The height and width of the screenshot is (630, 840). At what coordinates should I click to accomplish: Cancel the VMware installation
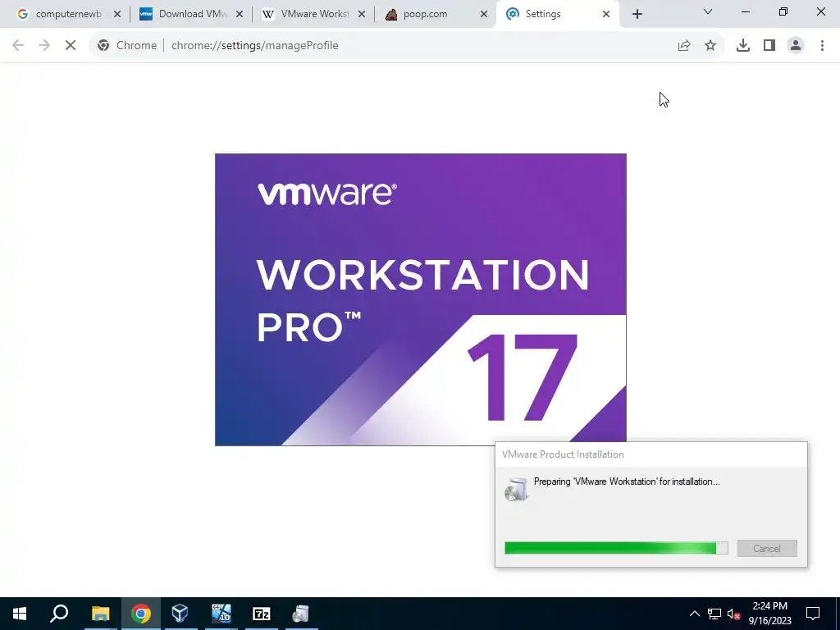pyautogui.click(x=767, y=548)
